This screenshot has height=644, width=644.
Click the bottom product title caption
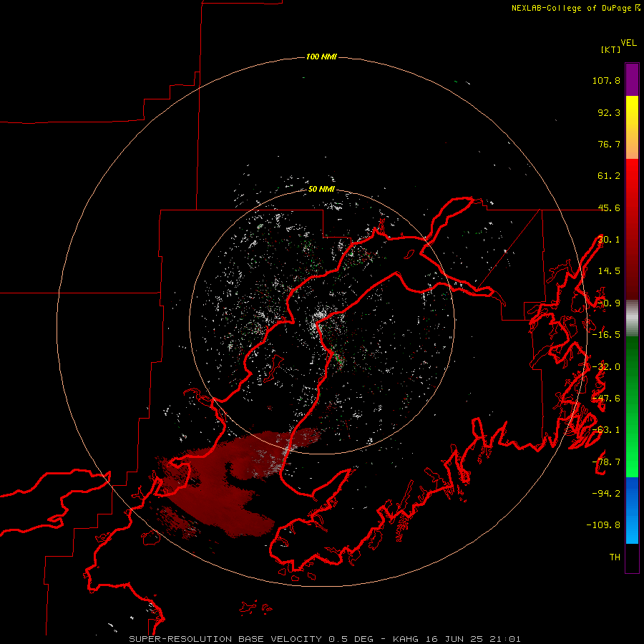(x=325, y=639)
